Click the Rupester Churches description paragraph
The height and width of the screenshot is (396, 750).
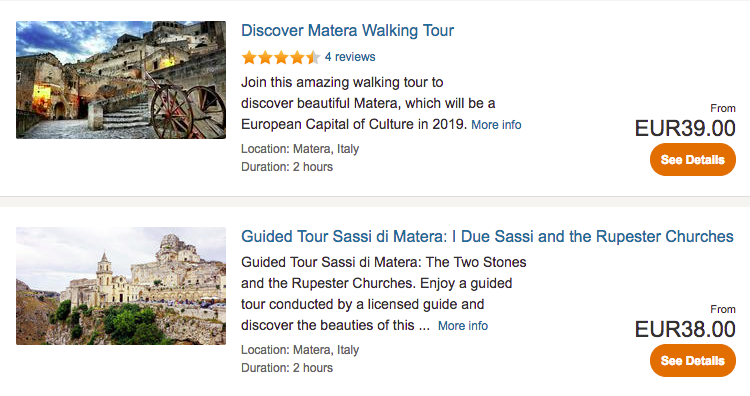pos(384,294)
